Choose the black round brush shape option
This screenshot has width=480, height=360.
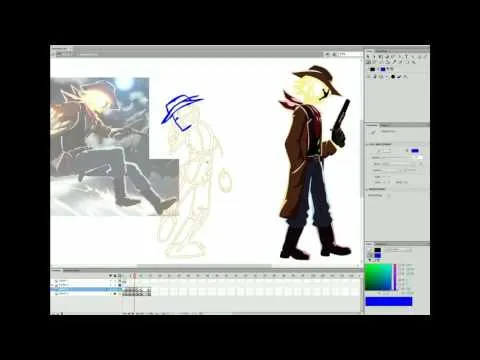click(x=393, y=77)
